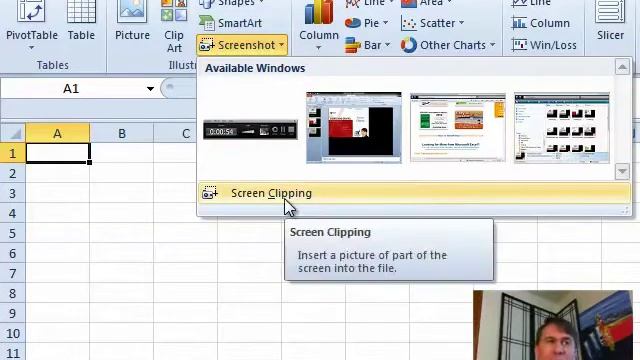Select row 1 header
The height and width of the screenshot is (360, 640).
coord(13,153)
